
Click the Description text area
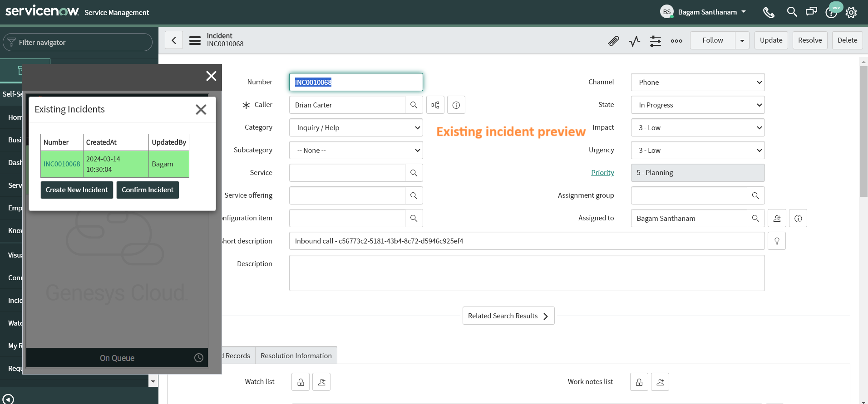(x=527, y=273)
